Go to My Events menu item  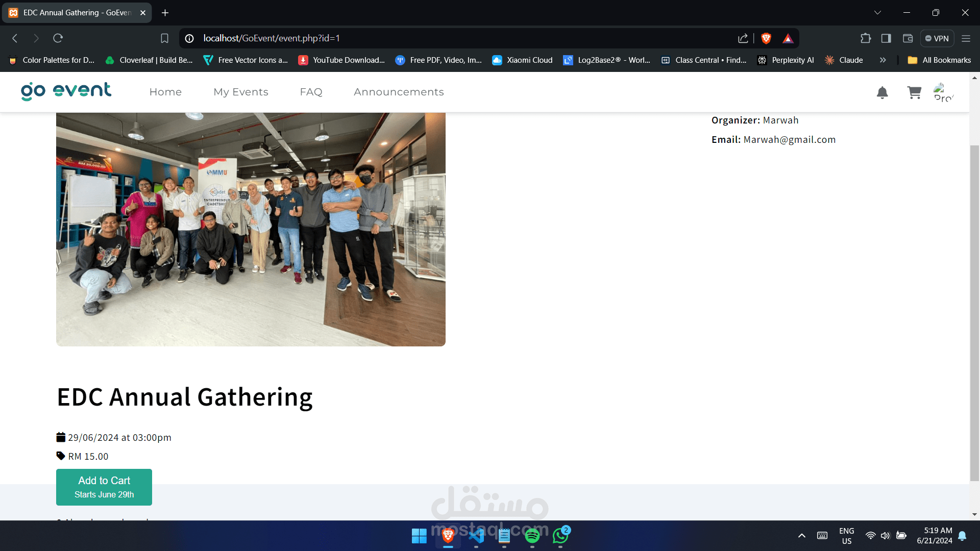[x=240, y=92]
